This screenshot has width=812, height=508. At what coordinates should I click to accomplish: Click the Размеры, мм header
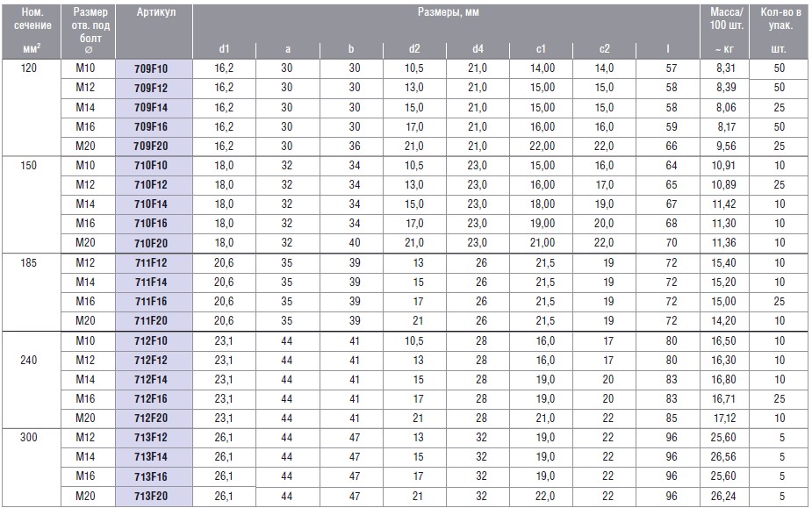447,12
